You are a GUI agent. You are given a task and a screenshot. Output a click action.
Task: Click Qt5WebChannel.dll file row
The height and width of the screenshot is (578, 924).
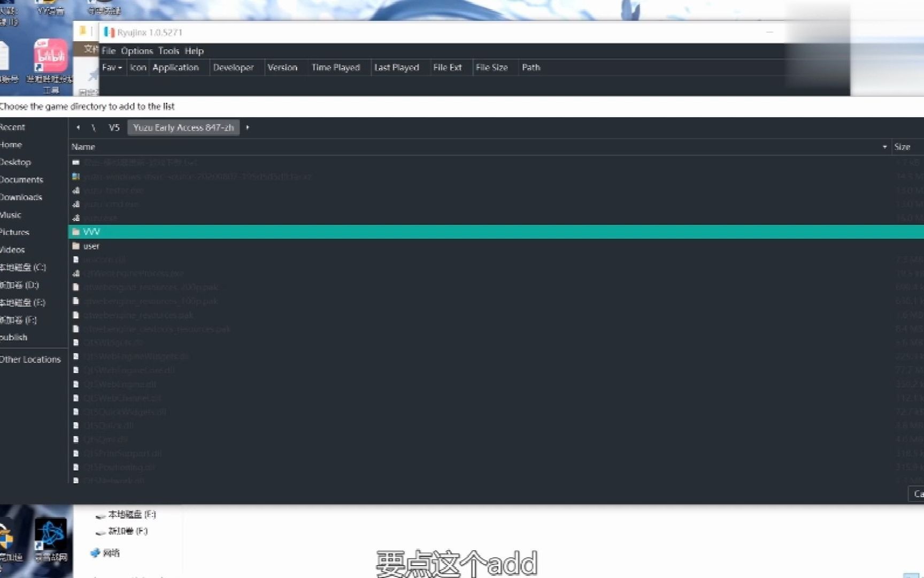(x=496, y=398)
